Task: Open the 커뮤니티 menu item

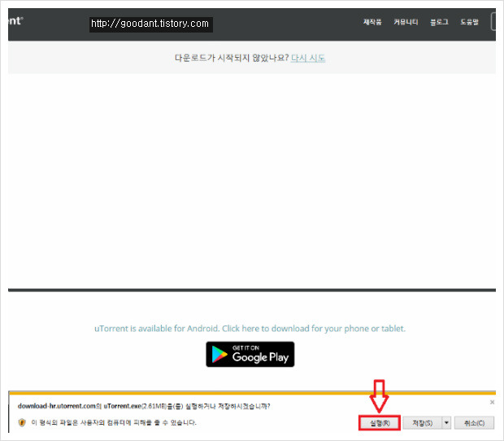Action: click(x=406, y=22)
